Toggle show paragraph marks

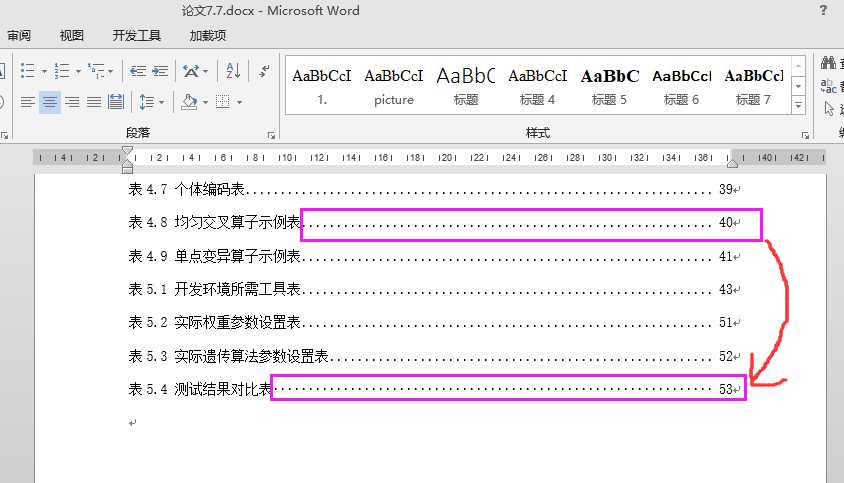(264, 71)
